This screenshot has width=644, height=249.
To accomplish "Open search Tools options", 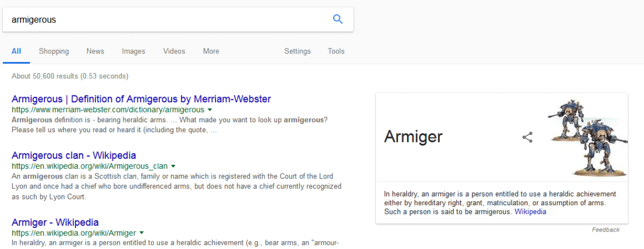I will [x=336, y=51].
